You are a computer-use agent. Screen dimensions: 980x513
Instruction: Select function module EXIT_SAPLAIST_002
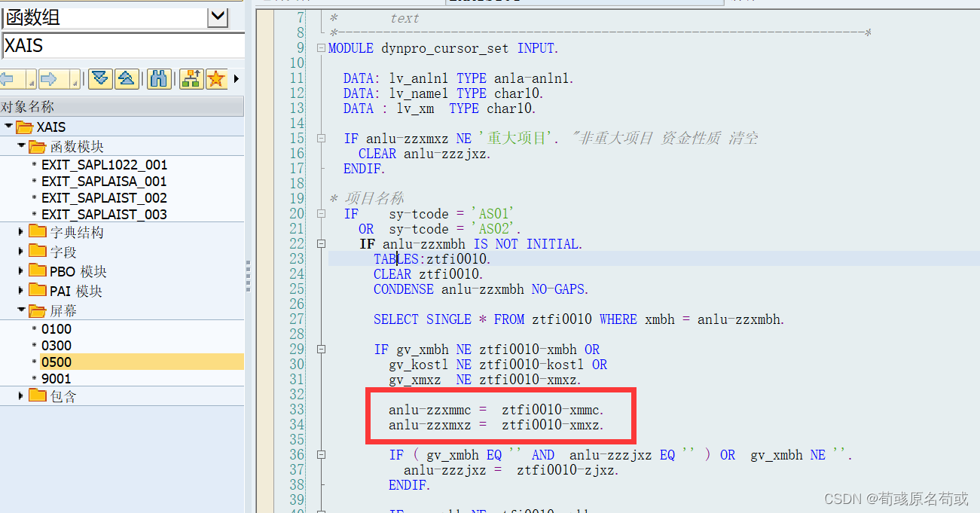(x=104, y=197)
